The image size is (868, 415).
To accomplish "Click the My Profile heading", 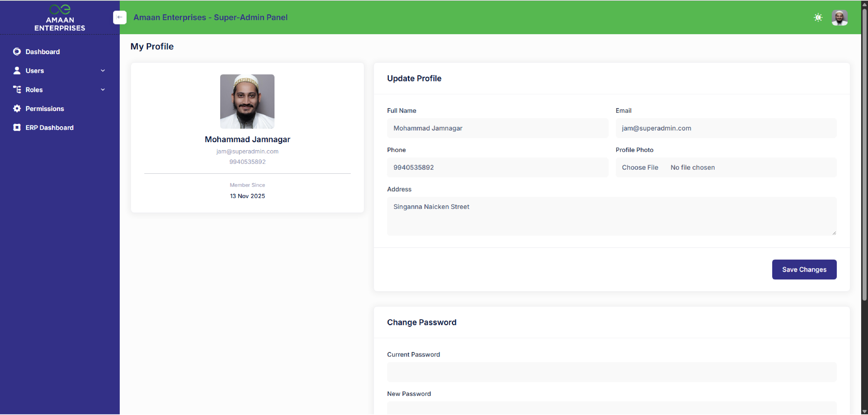I will tap(152, 46).
